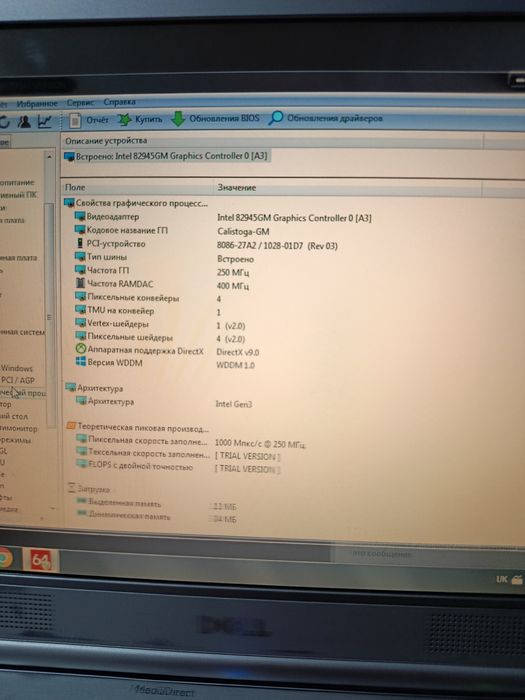This screenshot has width=525, height=700.
Task: Click the refresh icon in toolbar
Action: click(4, 122)
